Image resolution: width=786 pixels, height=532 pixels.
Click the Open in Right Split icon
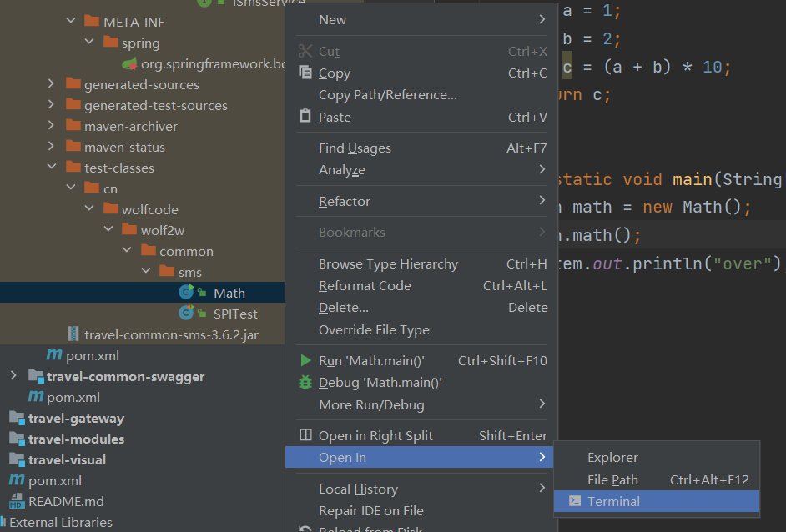[x=305, y=434]
